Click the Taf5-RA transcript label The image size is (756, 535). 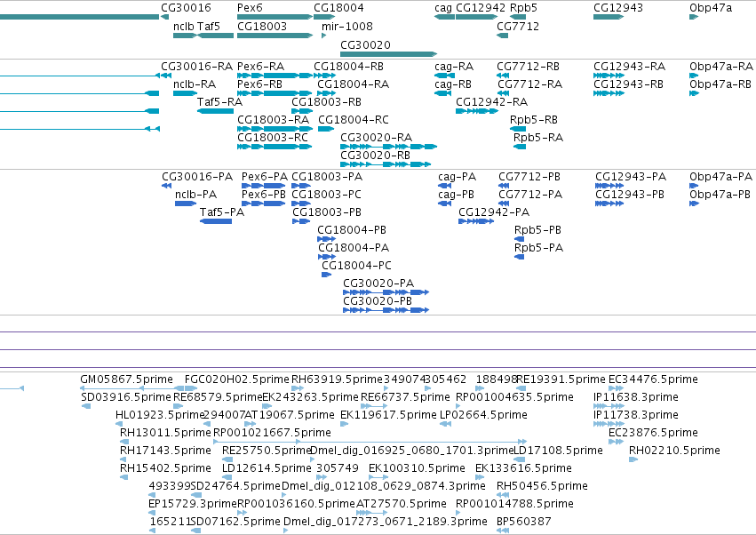[219, 102]
